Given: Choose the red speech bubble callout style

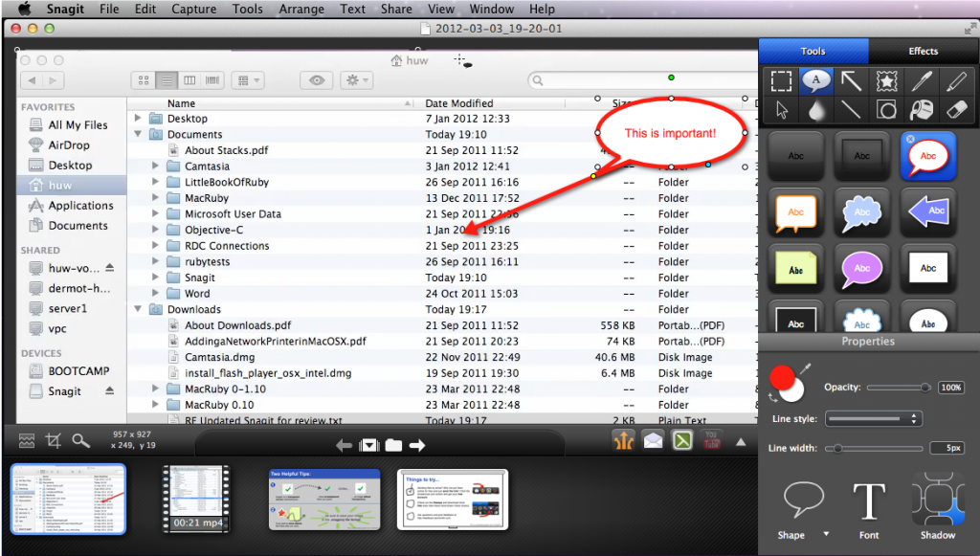Looking at the screenshot, I should tap(928, 156).
